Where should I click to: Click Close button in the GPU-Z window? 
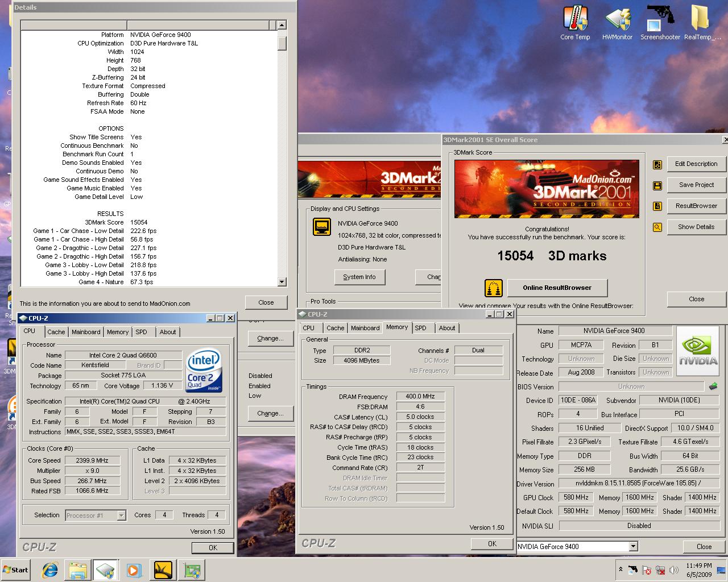[x=704, y=547]
